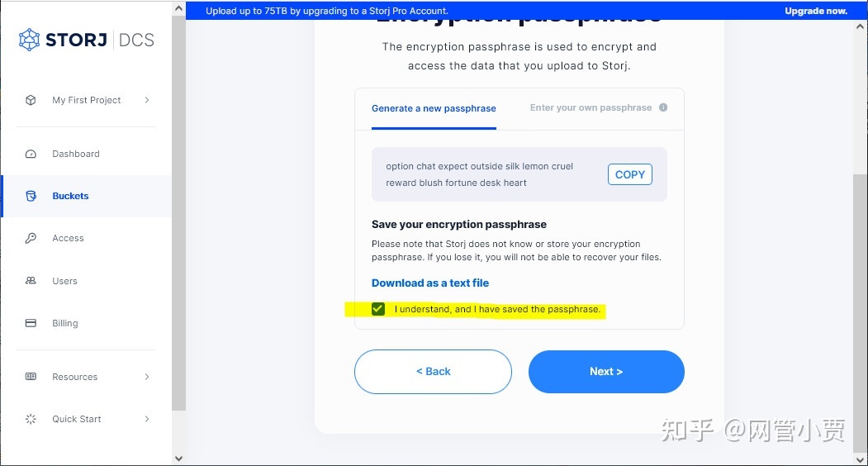The image size is (868, 466).
Task: Select the Buckets bucket icon
Action: (31, 196)
